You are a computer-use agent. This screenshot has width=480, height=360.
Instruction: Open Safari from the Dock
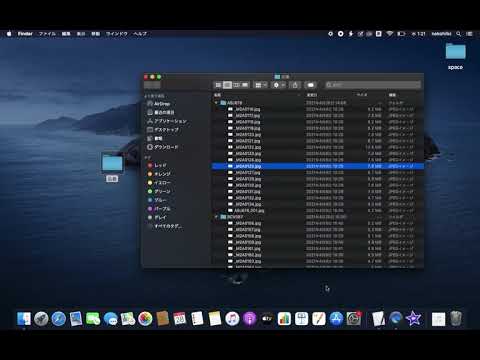pos(58,319)
